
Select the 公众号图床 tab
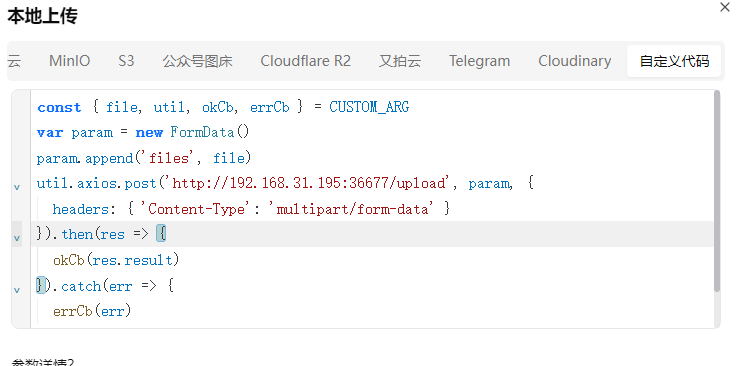tap(198, 61)
